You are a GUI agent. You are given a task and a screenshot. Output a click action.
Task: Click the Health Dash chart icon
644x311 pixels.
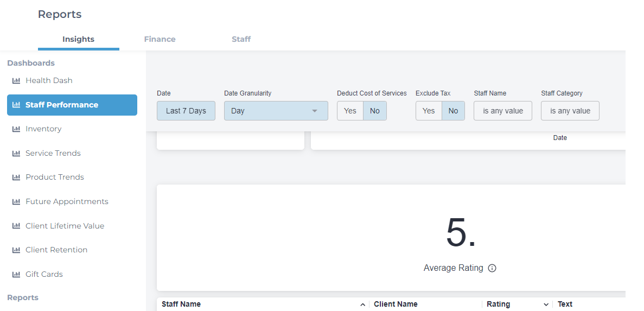16,80
